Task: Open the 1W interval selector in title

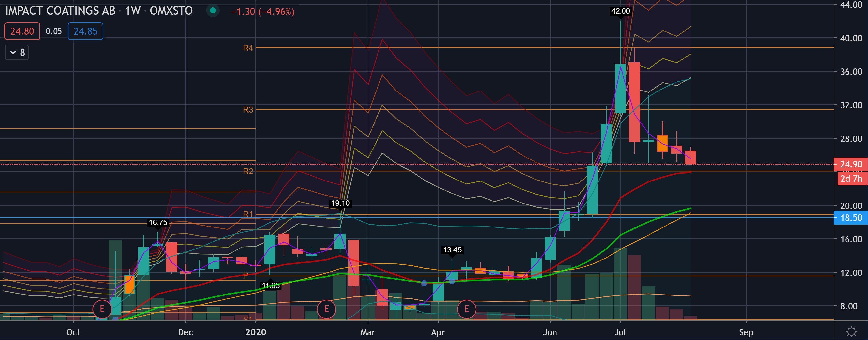Action: coord(133,11)
